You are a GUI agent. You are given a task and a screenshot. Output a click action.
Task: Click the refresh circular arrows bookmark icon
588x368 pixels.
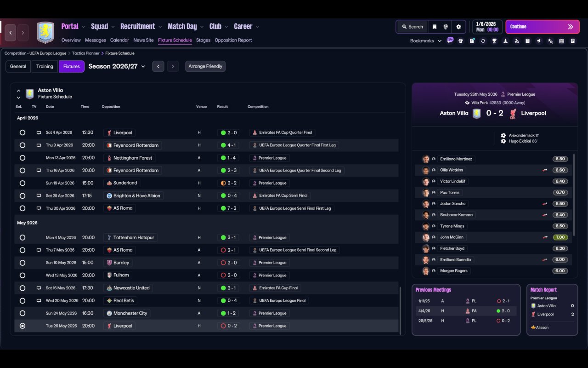tap(483, 41)
